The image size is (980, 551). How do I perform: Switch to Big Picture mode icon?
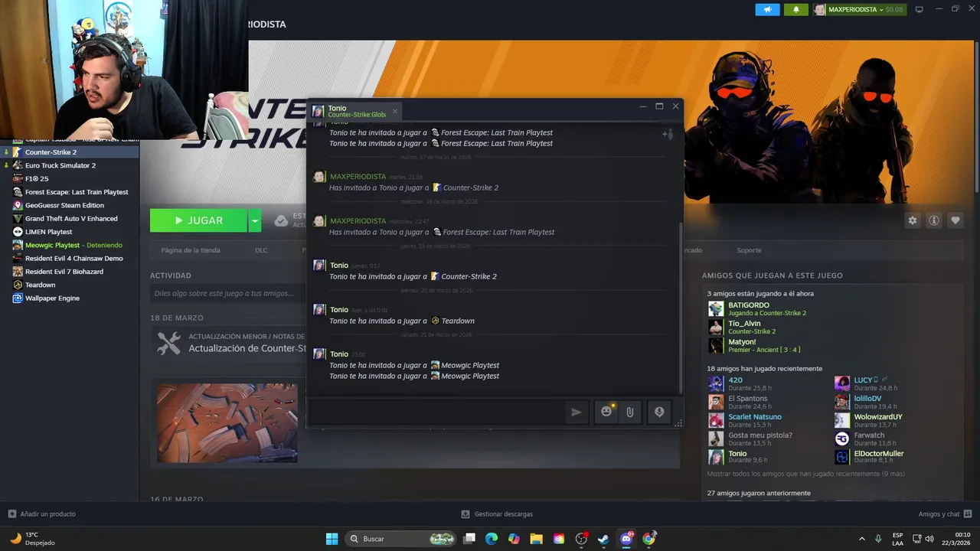(x=920, y=9)
